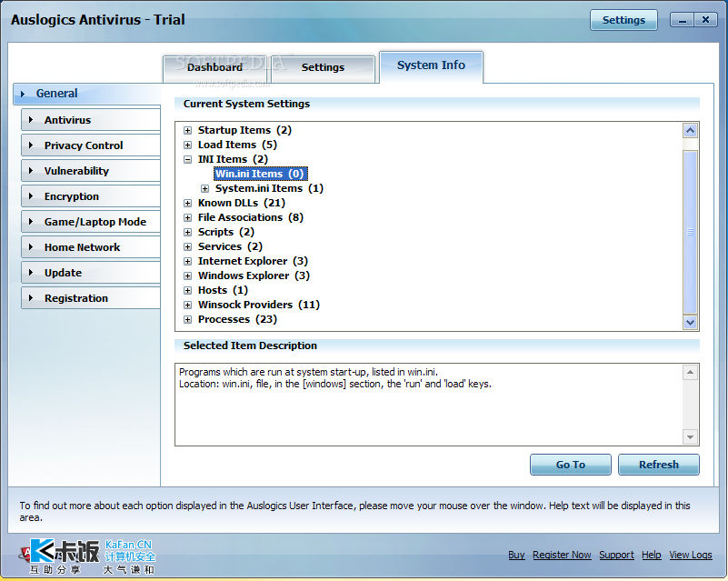This screenshot has height=581, width=728.
Task: Open the Antivirus sidebar section
Action: click(x=91, y=120)
